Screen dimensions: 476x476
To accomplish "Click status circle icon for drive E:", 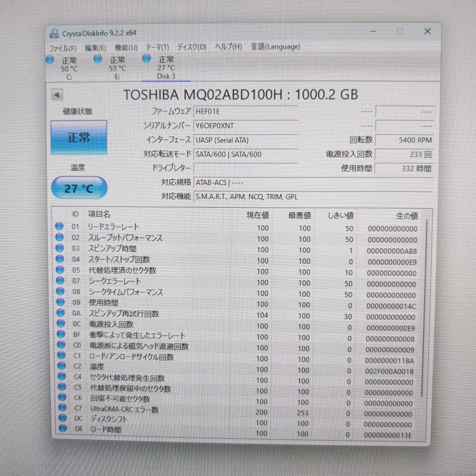I will [x=98, y=59].
